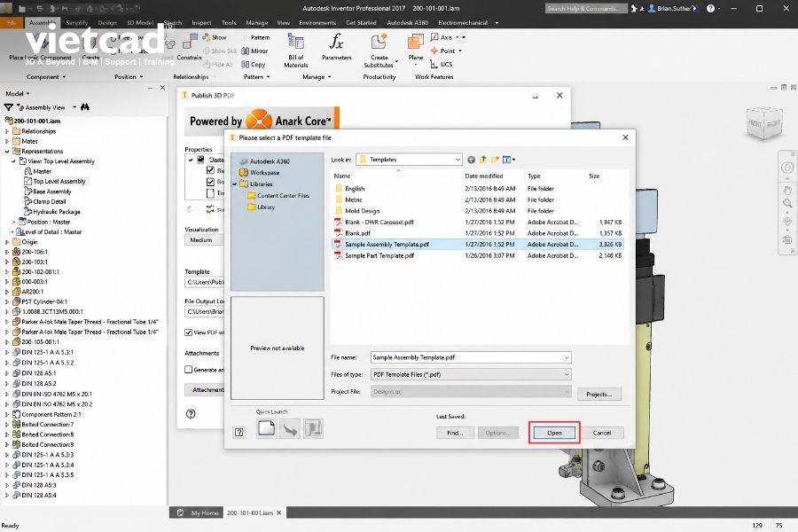Click the Zoom magnifier on navigation bar
Screen dimensions: 798x532
click(x=787, y=204)
